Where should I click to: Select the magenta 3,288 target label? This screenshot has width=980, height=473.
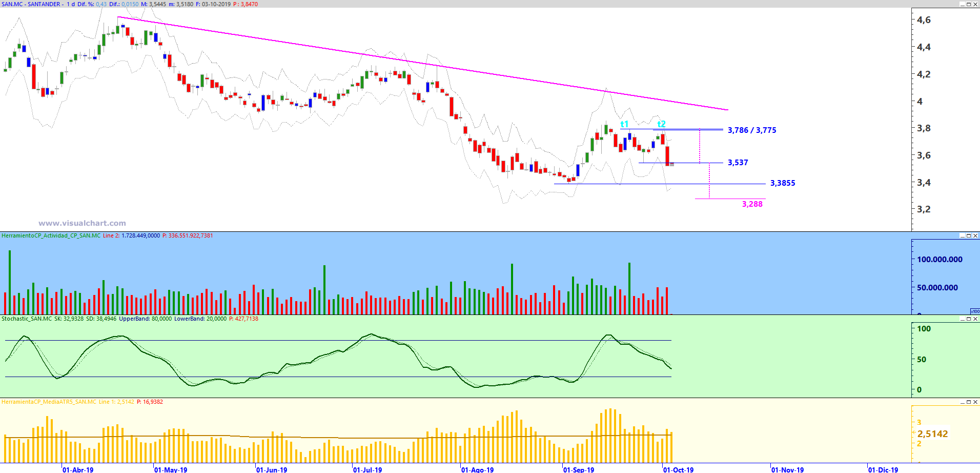click(752, 204)
